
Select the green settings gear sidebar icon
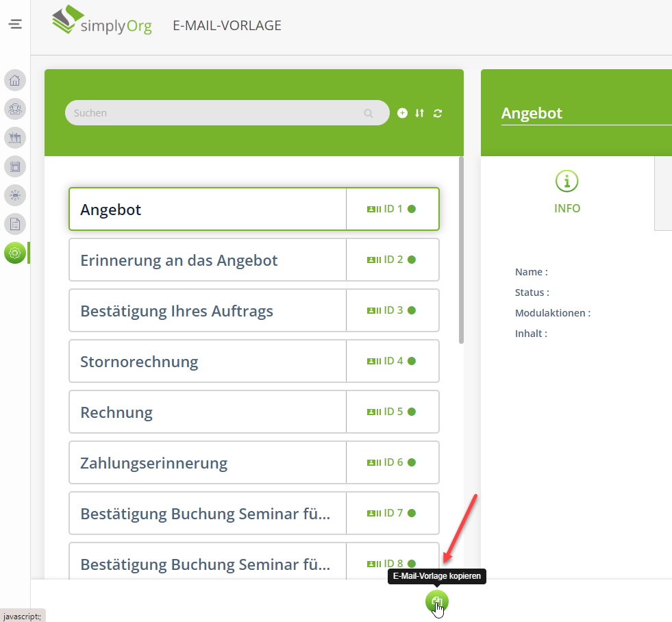(15, 253)
